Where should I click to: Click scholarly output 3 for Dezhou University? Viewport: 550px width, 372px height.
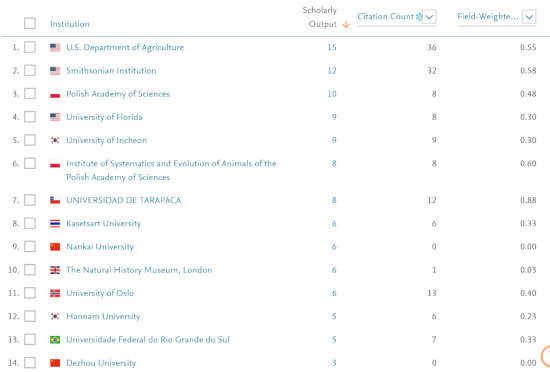334,363
